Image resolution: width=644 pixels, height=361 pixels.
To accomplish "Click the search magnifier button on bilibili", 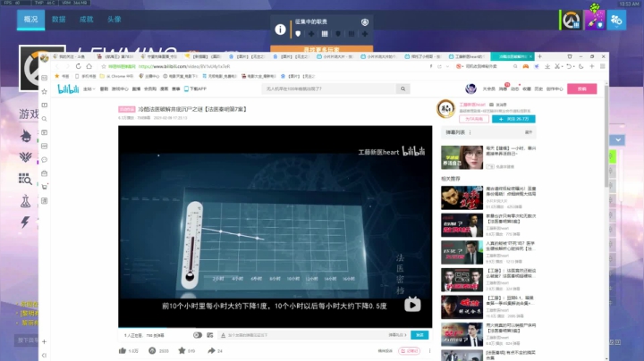I will click(x=402, y=88).
